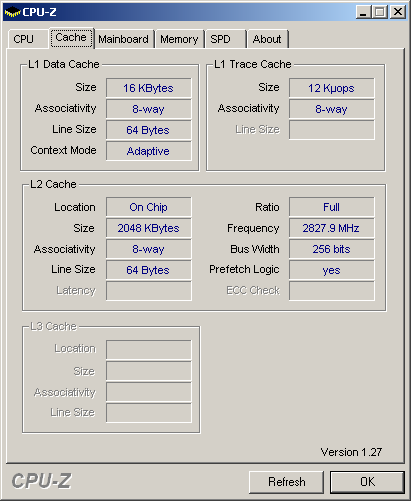The width and height of the screenshot is (411, 501).
Task: Open the SPD tab
Action: 225,39
